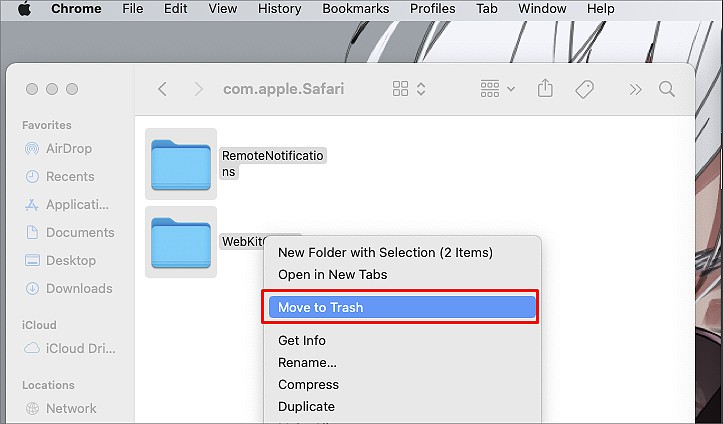Show more toolbar items via double chevron

(635, 89)
